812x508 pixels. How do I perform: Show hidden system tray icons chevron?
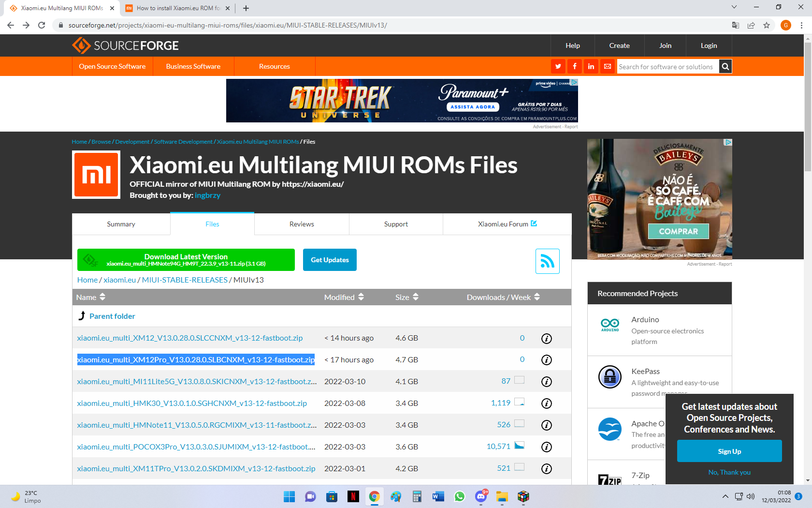725,496
